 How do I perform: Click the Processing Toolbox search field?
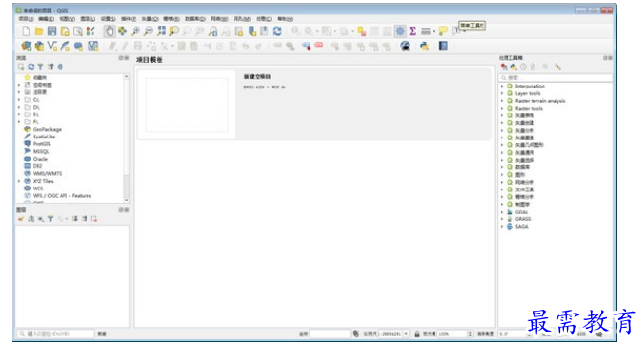pos(556,78)
